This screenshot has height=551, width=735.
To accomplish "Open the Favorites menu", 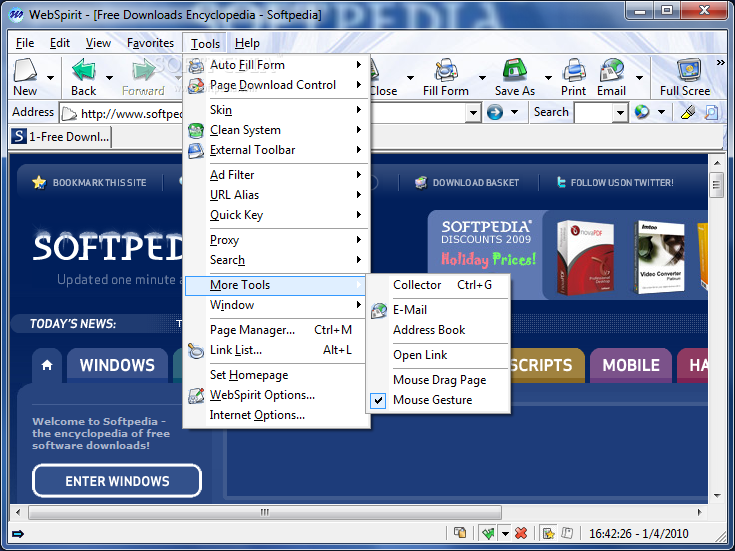I will point(150,43).
